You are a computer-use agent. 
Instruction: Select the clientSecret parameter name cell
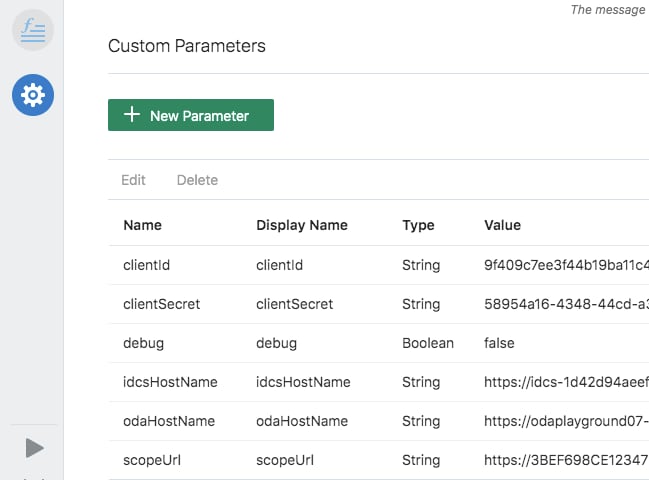click(161, 304)
